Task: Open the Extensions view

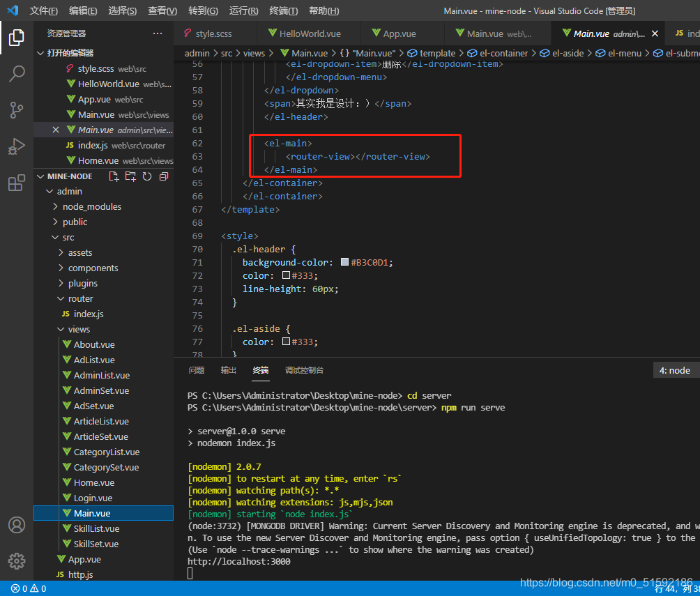Action: pyautogui.click(x=17, y=183)
